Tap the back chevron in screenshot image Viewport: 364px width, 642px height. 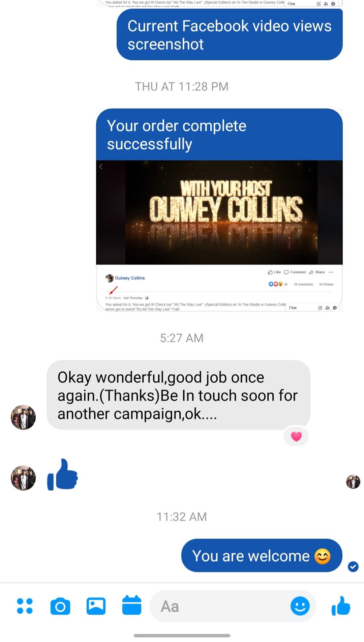click(101, 167)
